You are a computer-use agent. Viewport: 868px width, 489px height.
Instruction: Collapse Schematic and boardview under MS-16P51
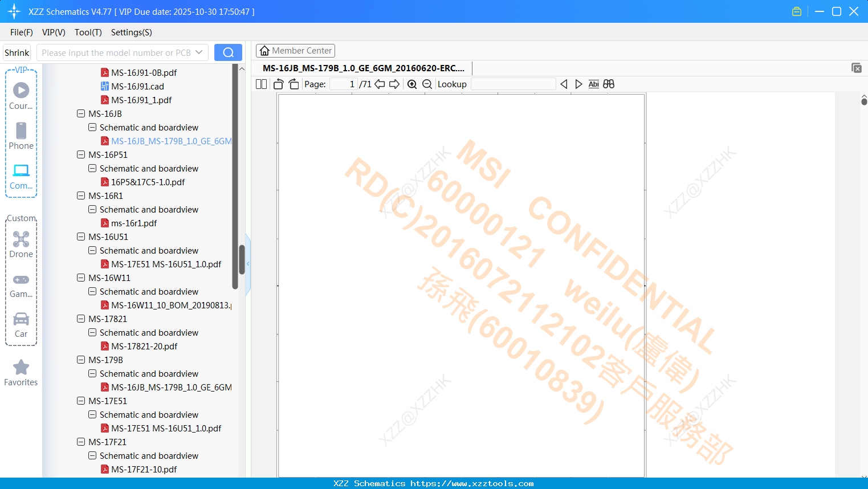(x=92, y=168)
